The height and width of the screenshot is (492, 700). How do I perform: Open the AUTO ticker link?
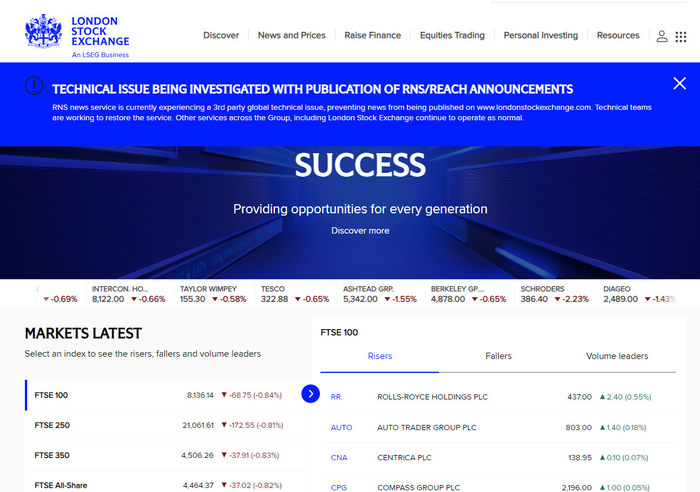point(342,427)
